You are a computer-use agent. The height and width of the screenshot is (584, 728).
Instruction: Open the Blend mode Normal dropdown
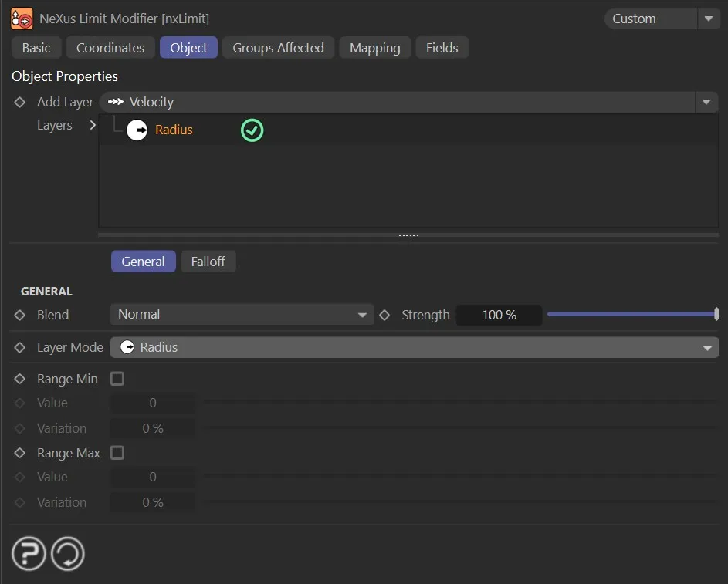coord(242,315)
